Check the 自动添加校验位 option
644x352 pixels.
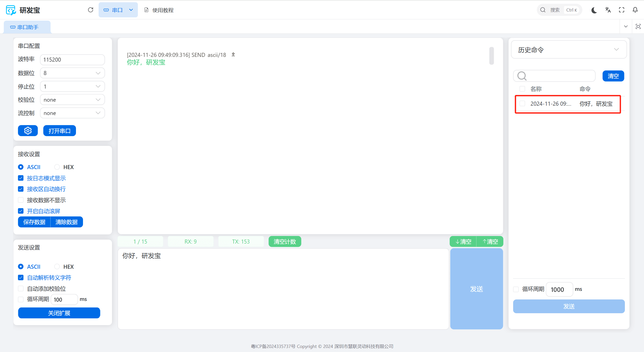coord(21,289)
